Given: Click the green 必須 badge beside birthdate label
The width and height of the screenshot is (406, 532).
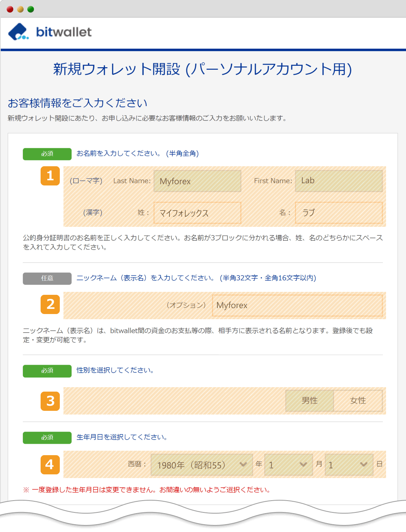Looking at the screenshot, I should (x=47, y=438).
